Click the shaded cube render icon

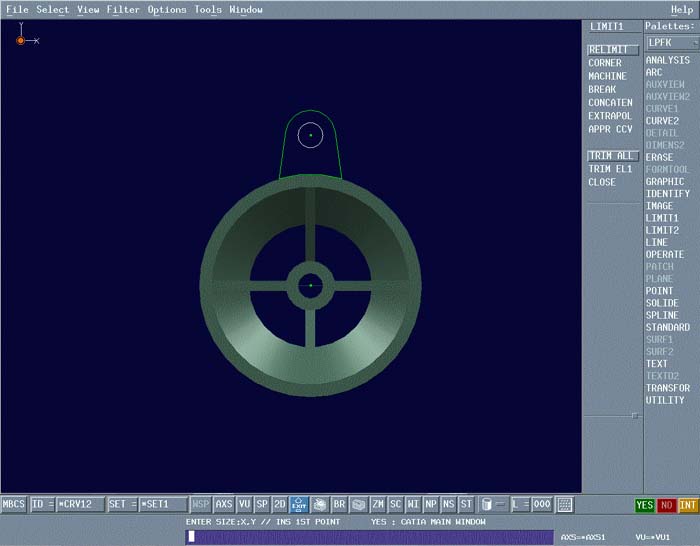tap(358, 505)
